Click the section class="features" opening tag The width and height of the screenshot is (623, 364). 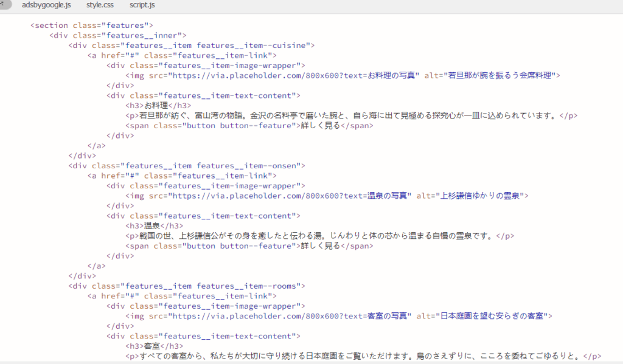[x=92, y=26]
